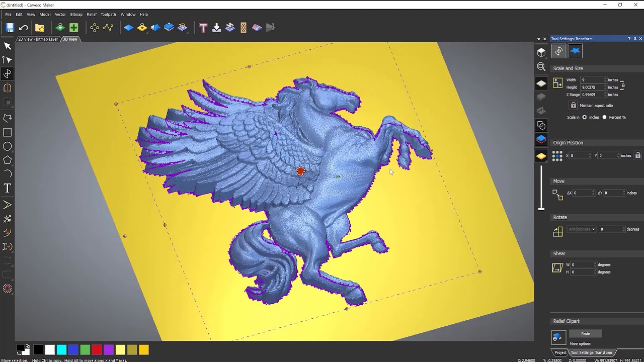The image size is (644, 362).
Task: Pin the Tool Settings panel
Action: point(635,39)
